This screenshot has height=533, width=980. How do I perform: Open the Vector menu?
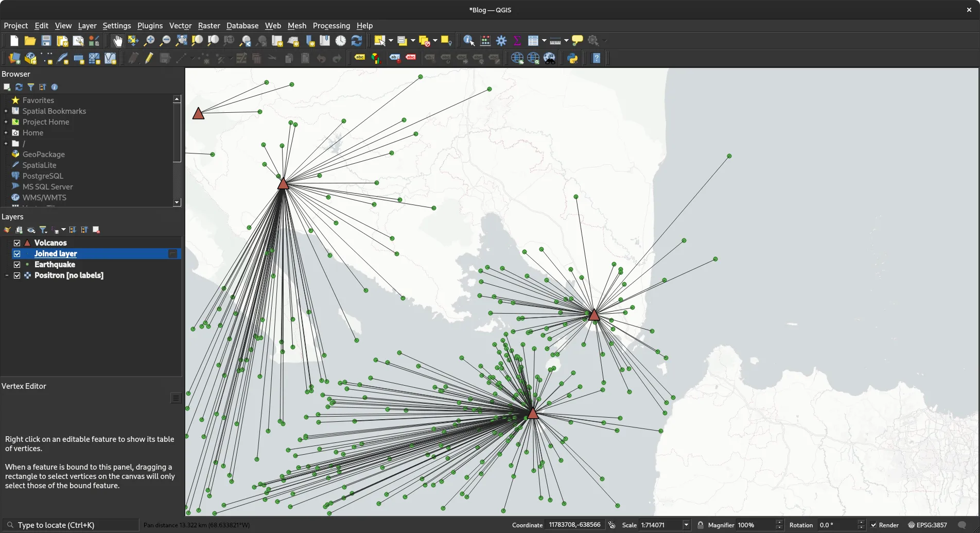click(180, 26)
